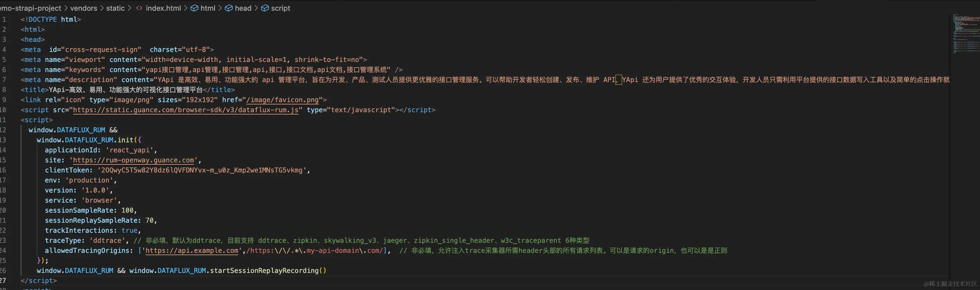This screenshot has height=290, width=980.
Task: Click the 'react_yapi' applicationId value
Action: (129, 150)
